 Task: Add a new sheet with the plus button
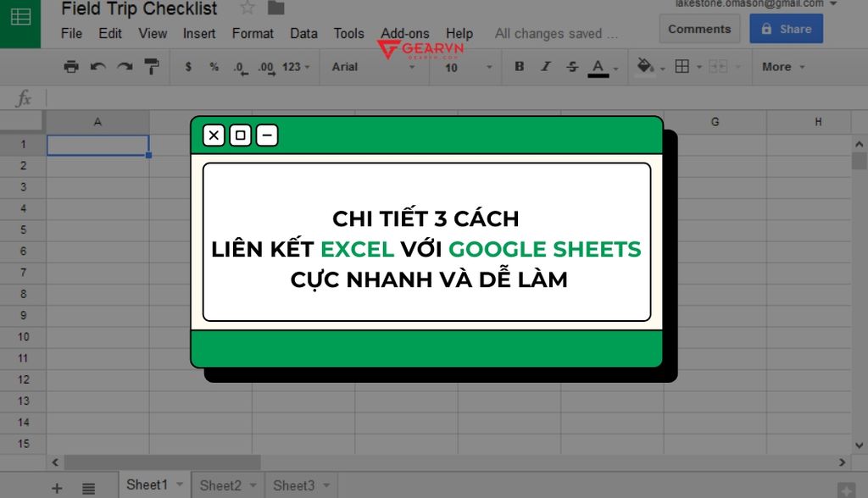[x=56, y=487]
